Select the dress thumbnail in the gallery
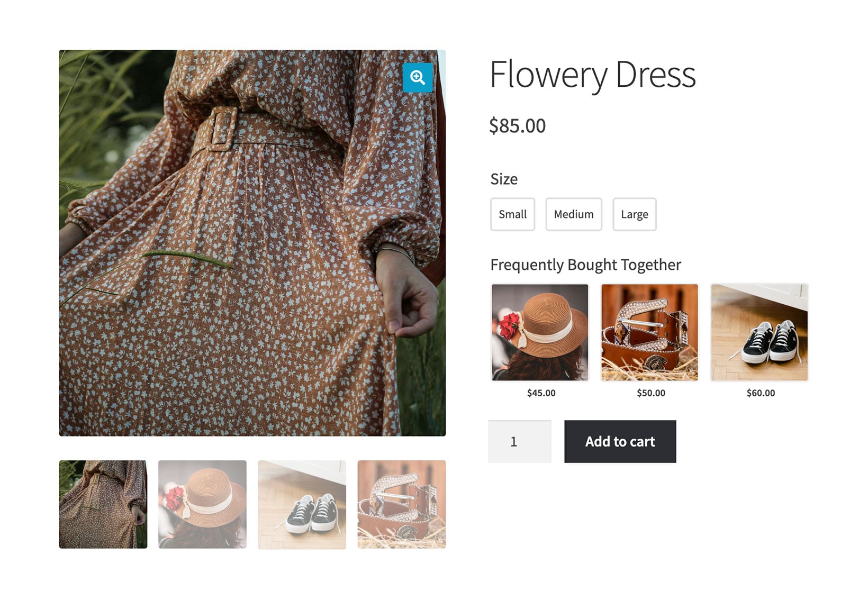The width and height of the screenshot is (868, 600). point(103,504)
